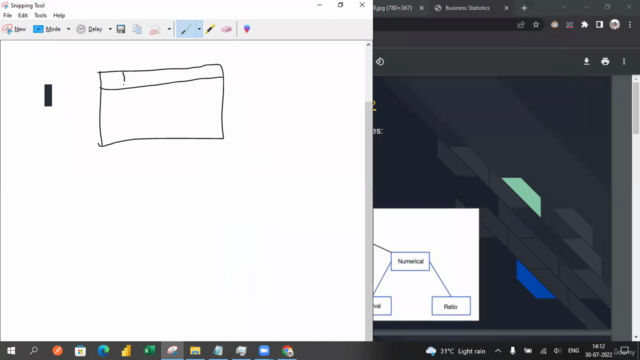The width and height of the screenshot is (640, 360).
Task: Click scroll-up arrow in Snipping Tool
Action: (x=369, y=45)
